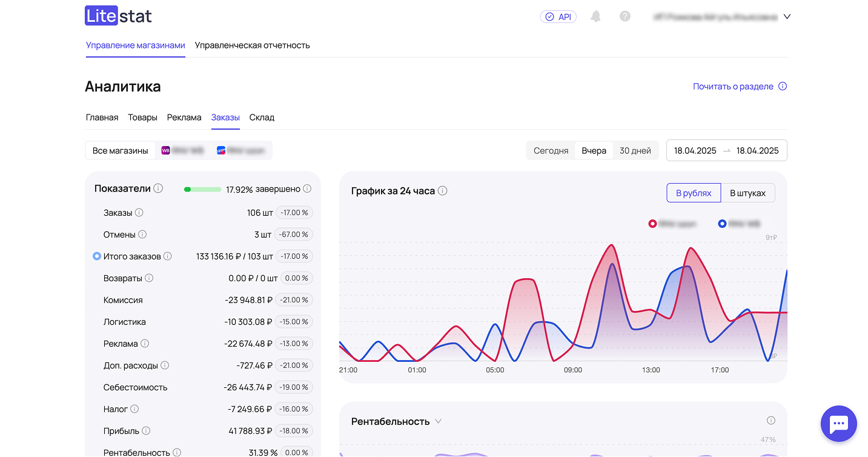This screenshot has width=868, height=457.
Task: Click the notification bell icon
Action: pyautogui.click(x=595, y=16)
